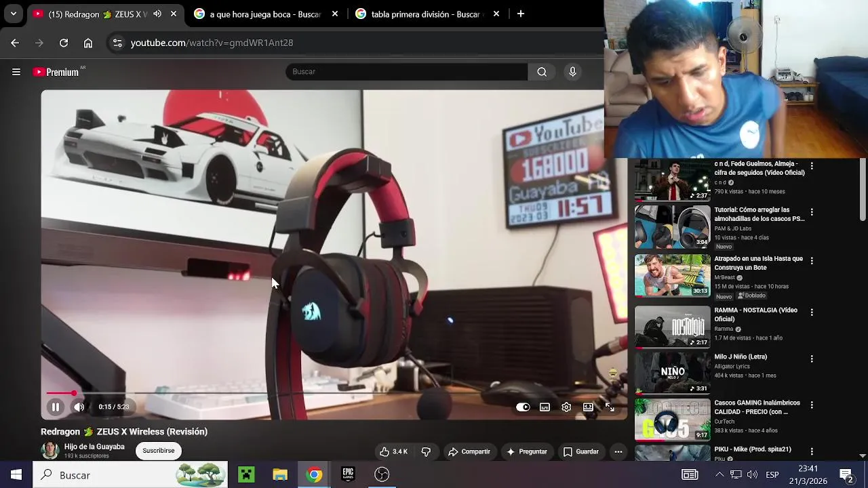868x488 pixels.
Task: Start voice search with the microphone icon
Action: click(x=573, y=72)
